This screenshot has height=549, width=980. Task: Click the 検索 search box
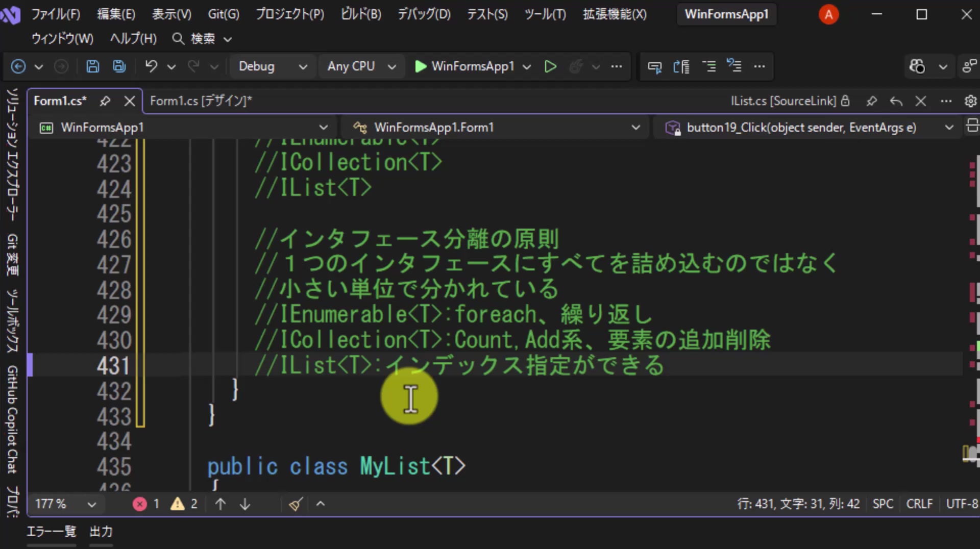point(202,39)
